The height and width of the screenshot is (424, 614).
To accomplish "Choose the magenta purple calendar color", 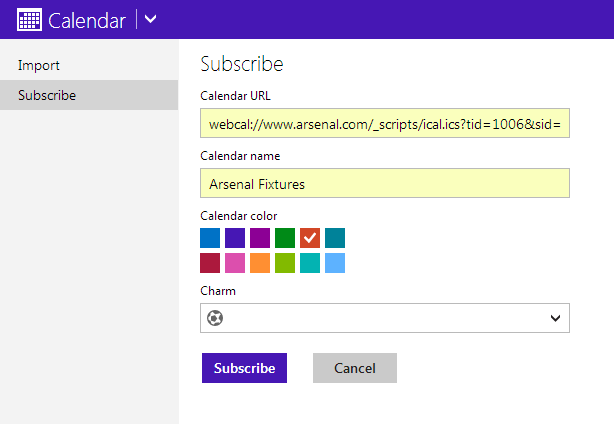I will coord(260,238).
